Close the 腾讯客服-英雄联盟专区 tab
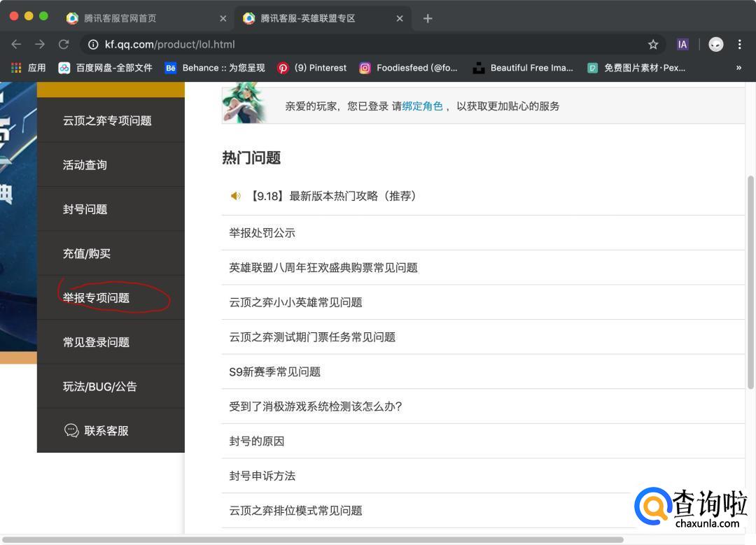This screenshot has width=756, height=545. pyautogui.click(x=400, y=18)
